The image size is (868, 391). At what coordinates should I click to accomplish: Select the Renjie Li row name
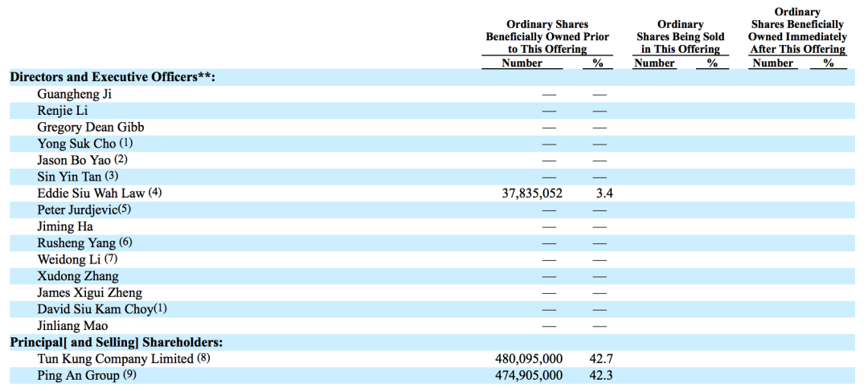tap(63, 111)
